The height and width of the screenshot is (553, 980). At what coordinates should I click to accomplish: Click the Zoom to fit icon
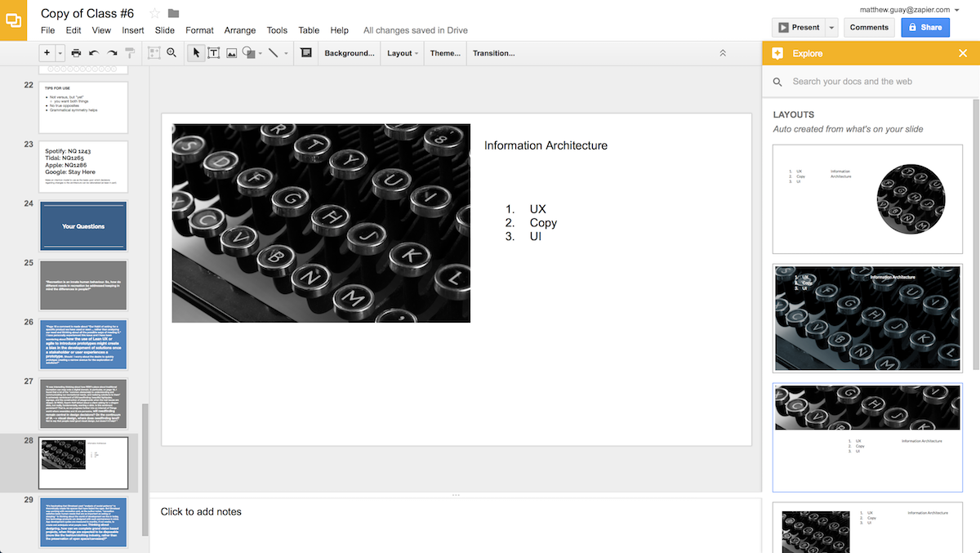154,52
